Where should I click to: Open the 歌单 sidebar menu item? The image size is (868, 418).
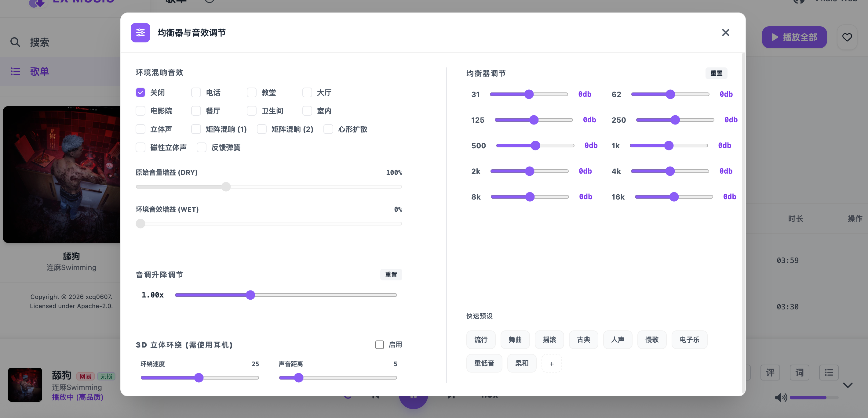39,71
